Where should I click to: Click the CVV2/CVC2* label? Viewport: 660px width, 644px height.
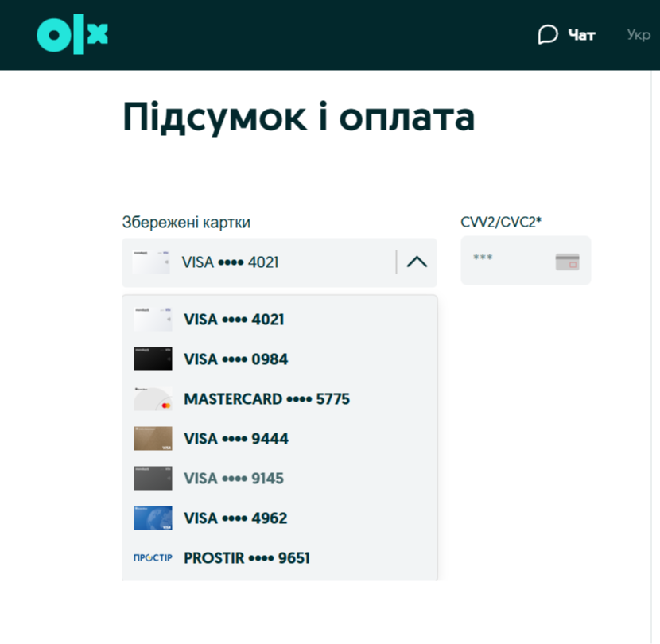pos(501,222)
